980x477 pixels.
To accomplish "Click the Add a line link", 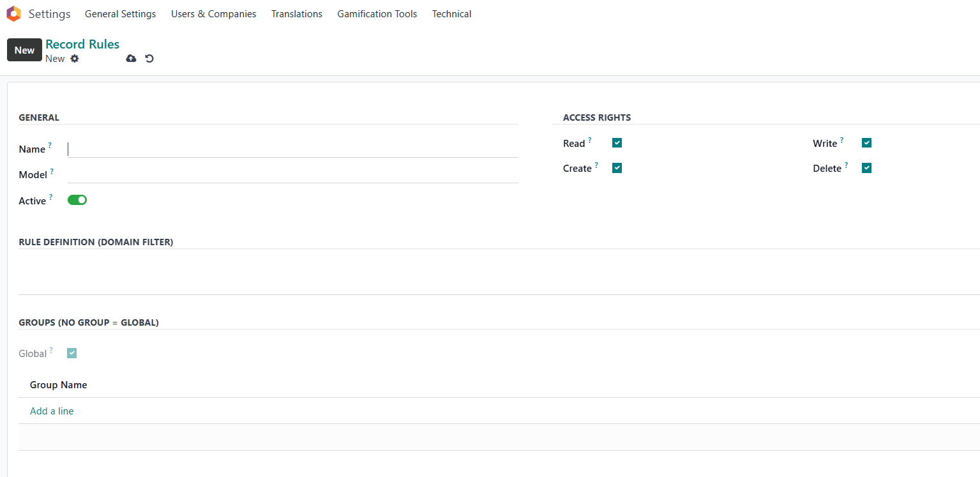I will (x=52, y=411).
